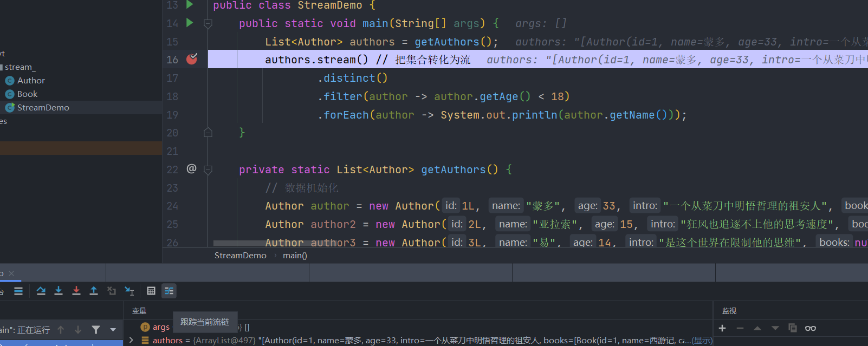Select StreamDemo in the project tree

(43, 107)
